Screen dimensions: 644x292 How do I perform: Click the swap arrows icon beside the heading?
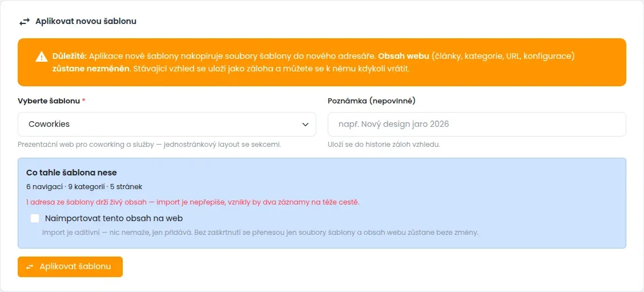tap(25, 21)
